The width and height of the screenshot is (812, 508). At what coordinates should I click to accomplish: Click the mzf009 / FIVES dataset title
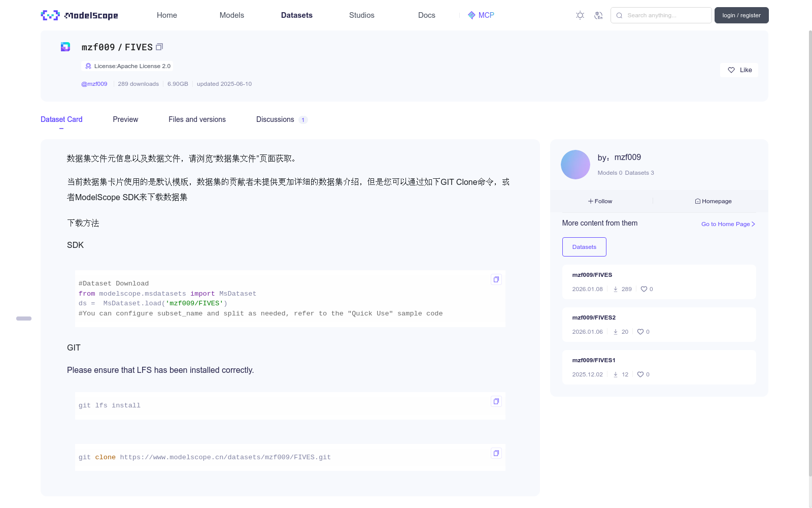[x=117, y=47]
